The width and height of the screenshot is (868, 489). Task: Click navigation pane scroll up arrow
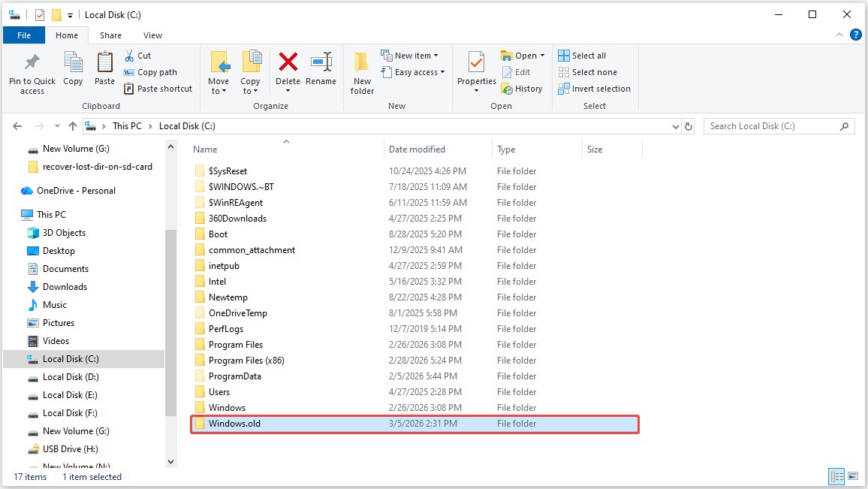coord(170,146)
